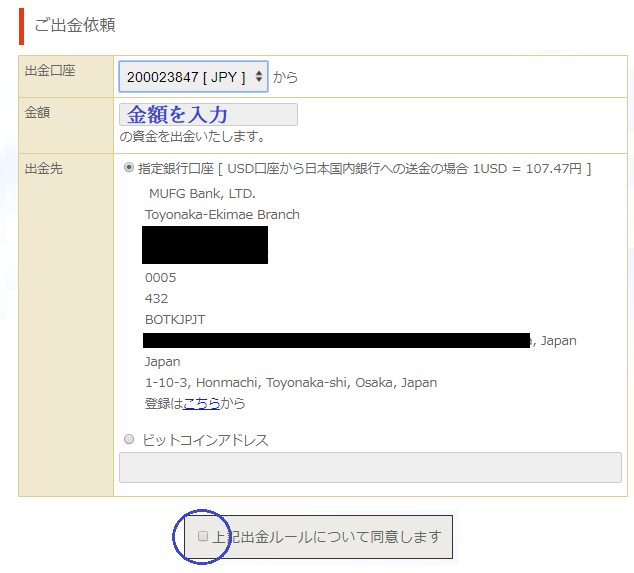The height and width of the screenshot is (573, 634).
Task: Check the 上記出金ルールについて同意します checkbox
Action: point(203,536)
